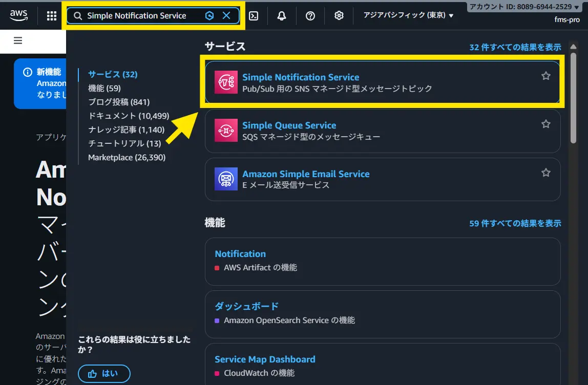The width and height of the screenshot is (588, 385).
Task: Expand the Tokyo region dropdown
Action: coord(408,16)
